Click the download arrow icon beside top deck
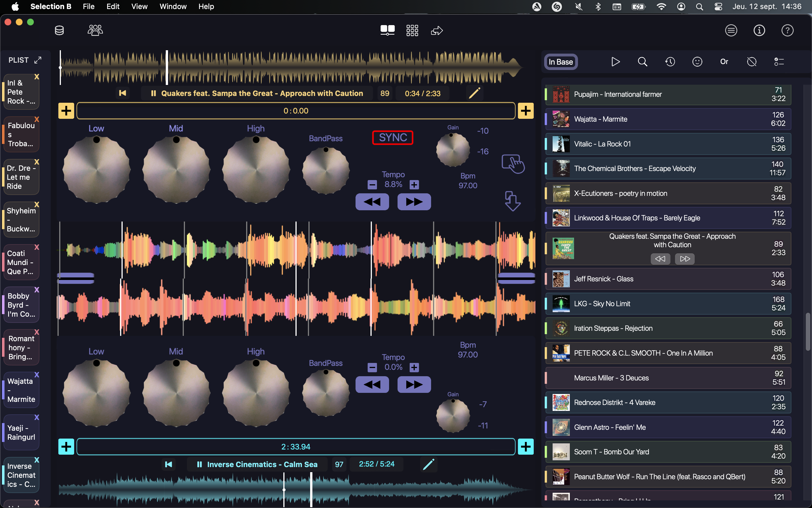812x508 pixels. pos(513,201)
